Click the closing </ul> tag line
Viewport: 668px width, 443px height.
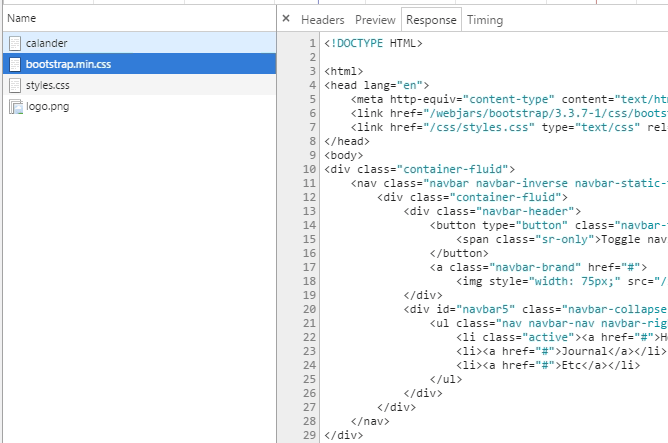click(446, 380)
